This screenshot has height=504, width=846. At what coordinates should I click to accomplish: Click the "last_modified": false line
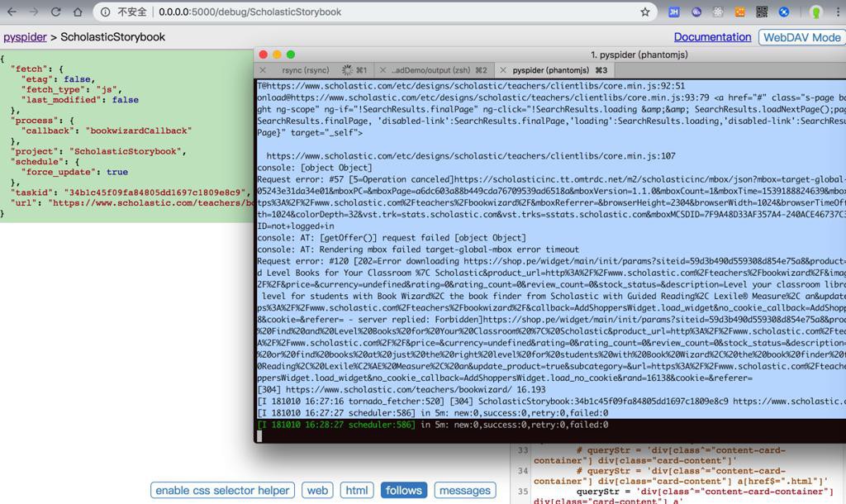tap(79, 100)
